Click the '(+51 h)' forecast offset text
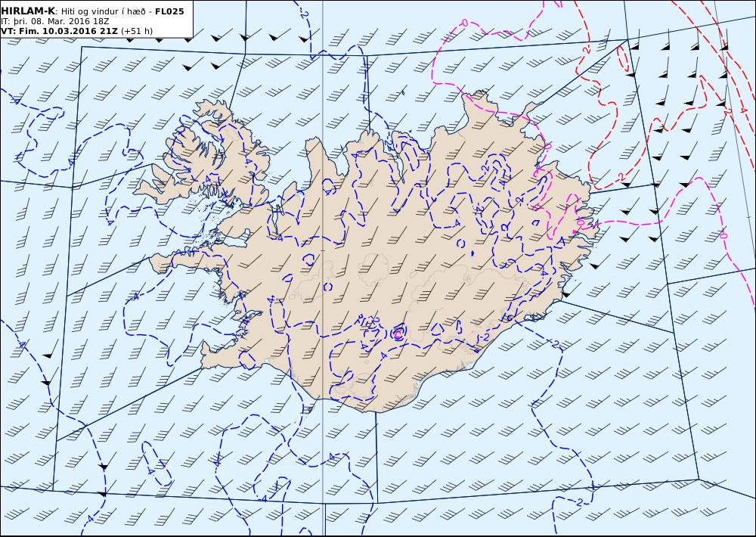The image size is (756, 537). pyautogui.click(x=137, y=31)
